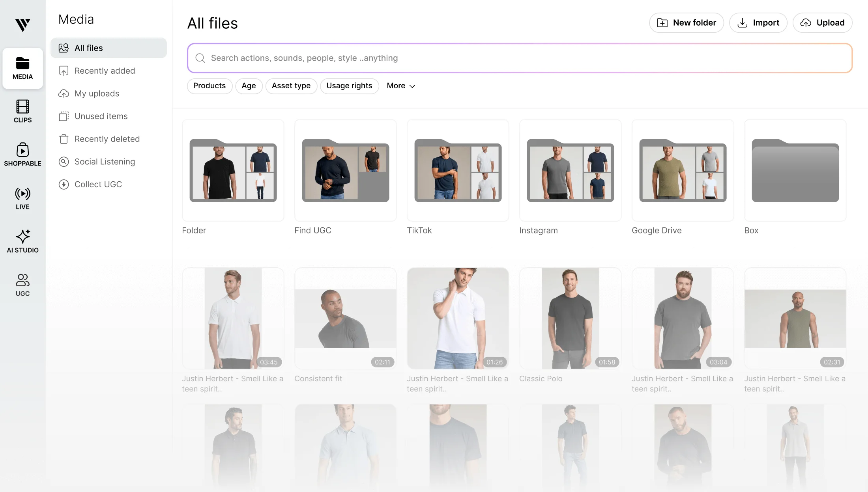Open Recently deleted items

(107, 139)
